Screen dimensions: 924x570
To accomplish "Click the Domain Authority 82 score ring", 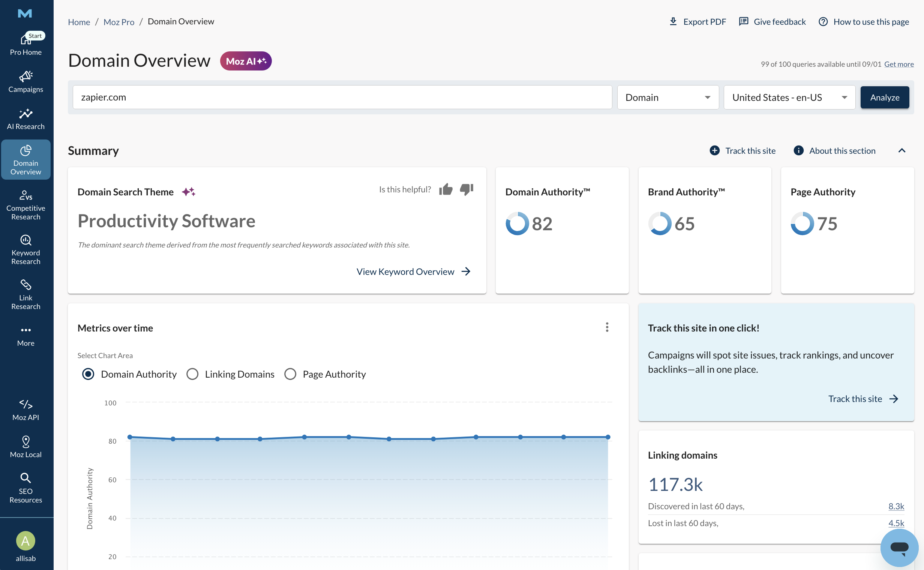I will click(x=517, y=223).
